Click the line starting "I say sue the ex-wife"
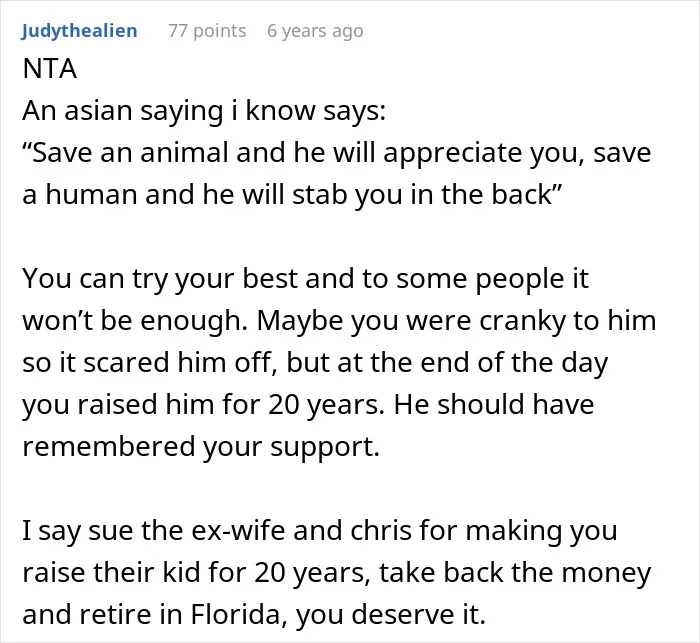This screenshot has width=700, height=643. [x=320, y=530]
